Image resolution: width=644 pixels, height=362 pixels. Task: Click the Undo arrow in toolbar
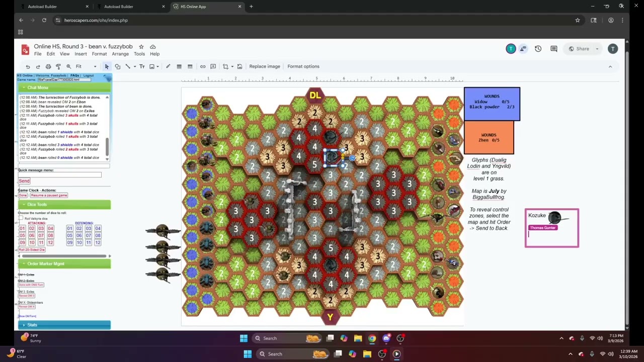pyautogui.click(x=28, y=66)
